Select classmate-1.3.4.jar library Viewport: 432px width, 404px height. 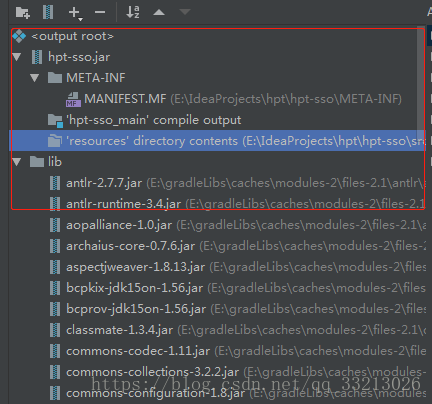(120, 330)
